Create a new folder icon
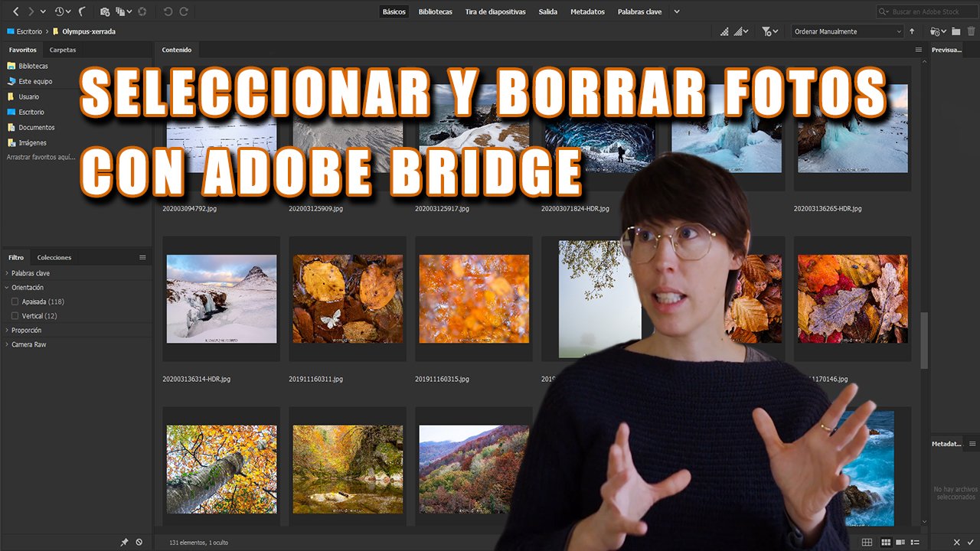The image size is (980, 551). 957,31
